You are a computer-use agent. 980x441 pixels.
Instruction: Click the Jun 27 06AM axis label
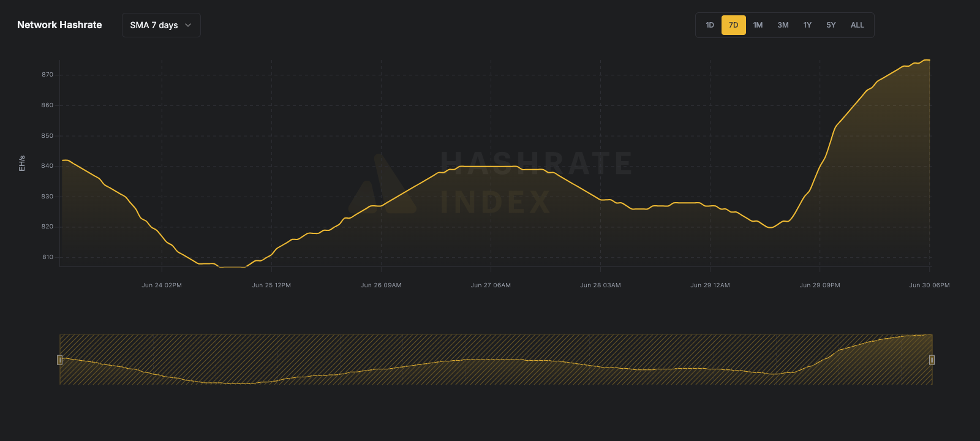pyautogui.click(x=491, y=285)
